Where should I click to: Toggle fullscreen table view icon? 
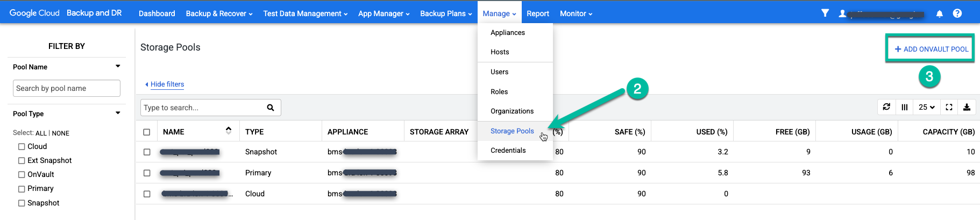click(x=949, y=107)
